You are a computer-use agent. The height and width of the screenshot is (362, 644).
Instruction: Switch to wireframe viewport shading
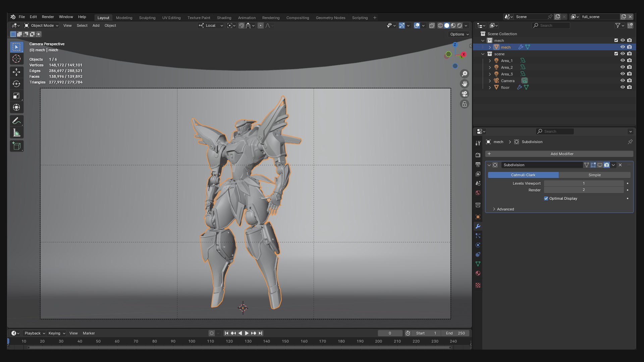click(x=440, y=25)
